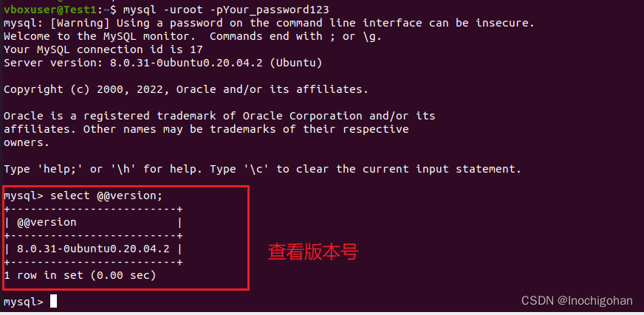Click the '@@version' column header in result table
This screenshot has height=315, width=644.
point(47,222)
